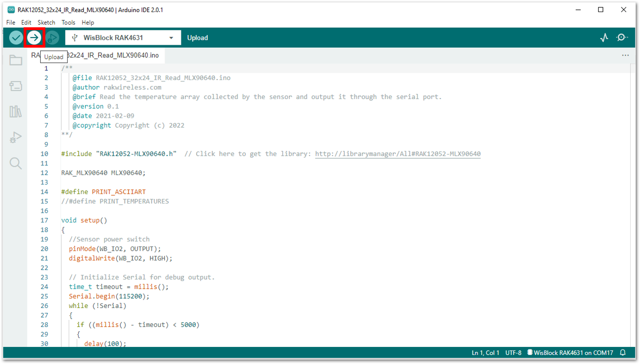Click '@copyright Copyright (c) 2022' line

(128, 125)
